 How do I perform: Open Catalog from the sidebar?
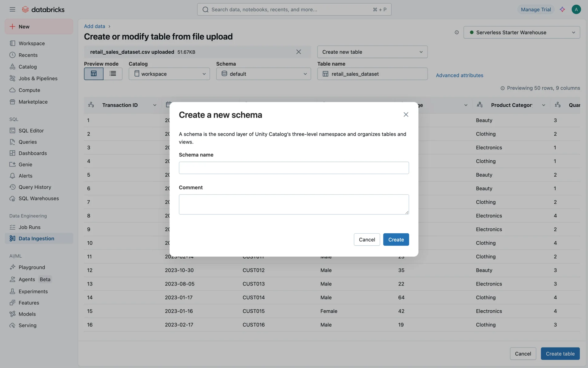(x=28, y=67)
